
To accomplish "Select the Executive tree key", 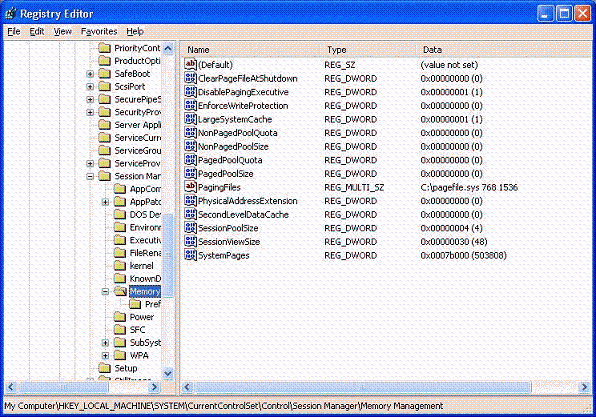I will (145, 240).
